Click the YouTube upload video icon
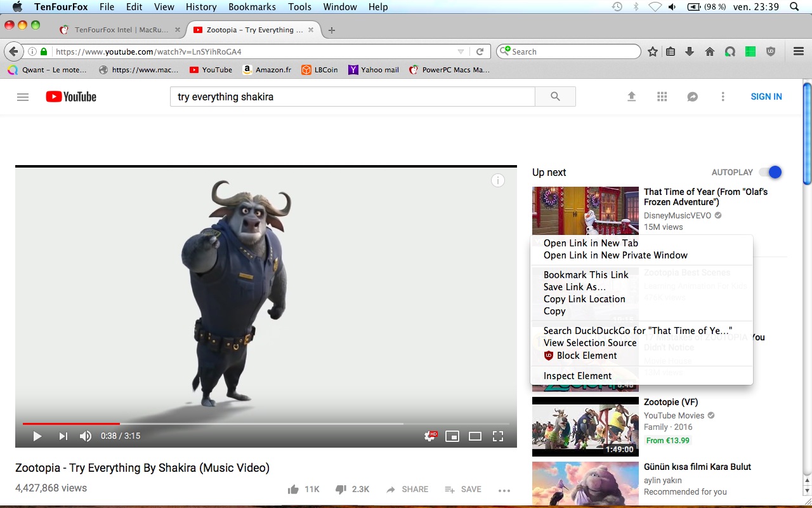Screen dimensions: 812x508 pos(631,97)
